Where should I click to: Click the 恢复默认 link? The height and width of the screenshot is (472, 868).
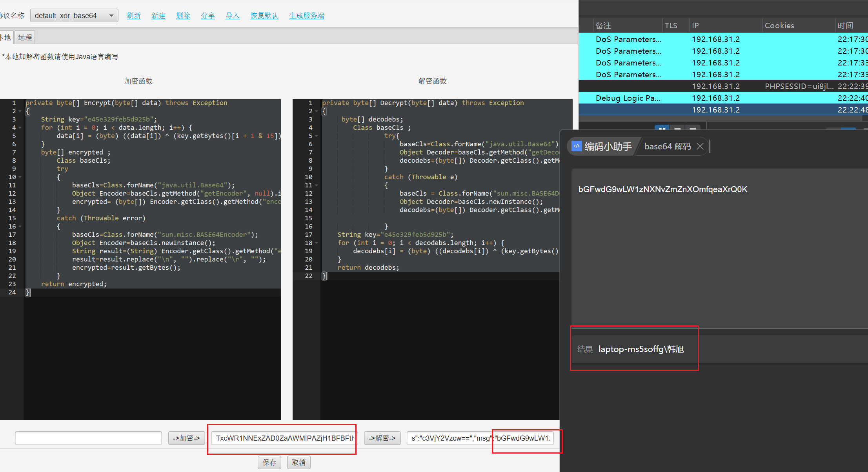(264, 16)
